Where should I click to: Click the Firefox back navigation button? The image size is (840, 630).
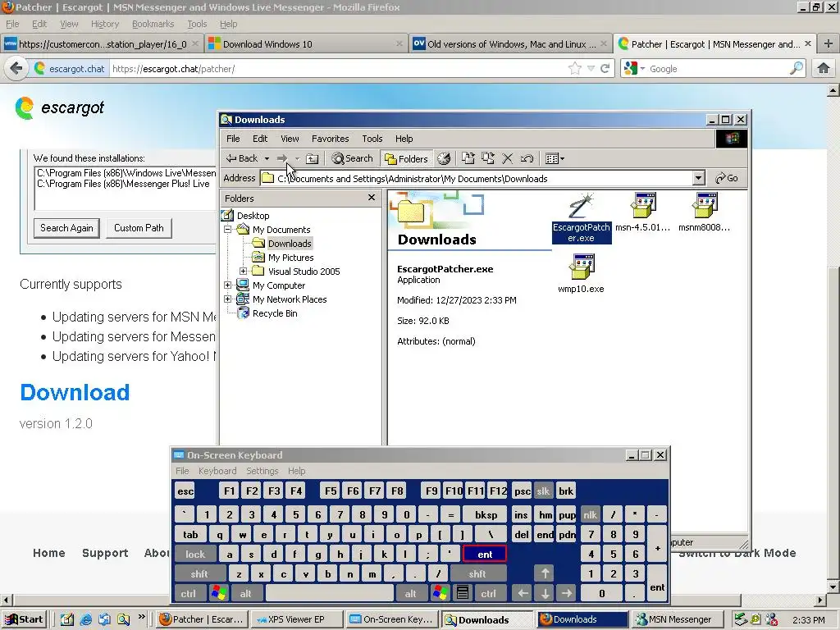coord(16,69)
